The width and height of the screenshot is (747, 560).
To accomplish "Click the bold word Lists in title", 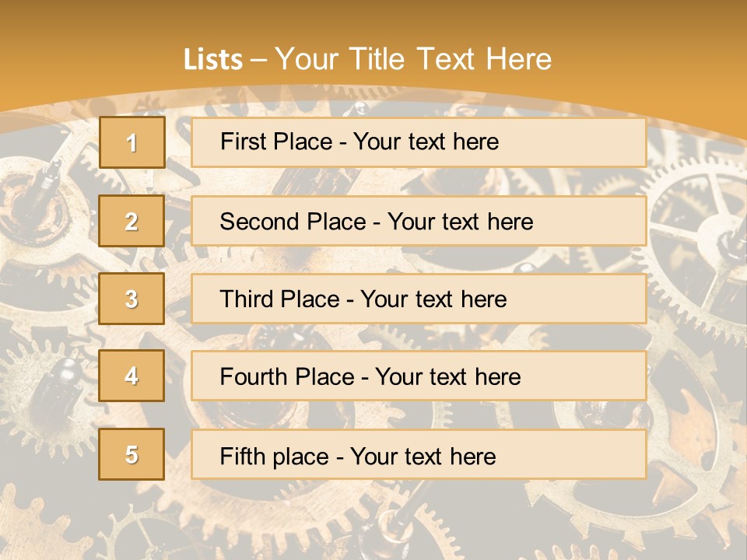I will (212, 59).
